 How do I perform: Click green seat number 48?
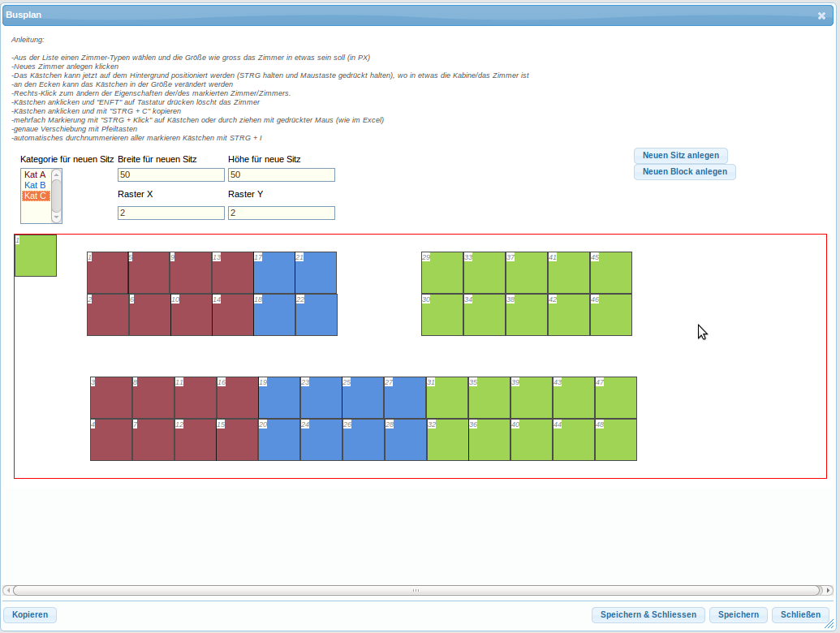tap(616, 440)
